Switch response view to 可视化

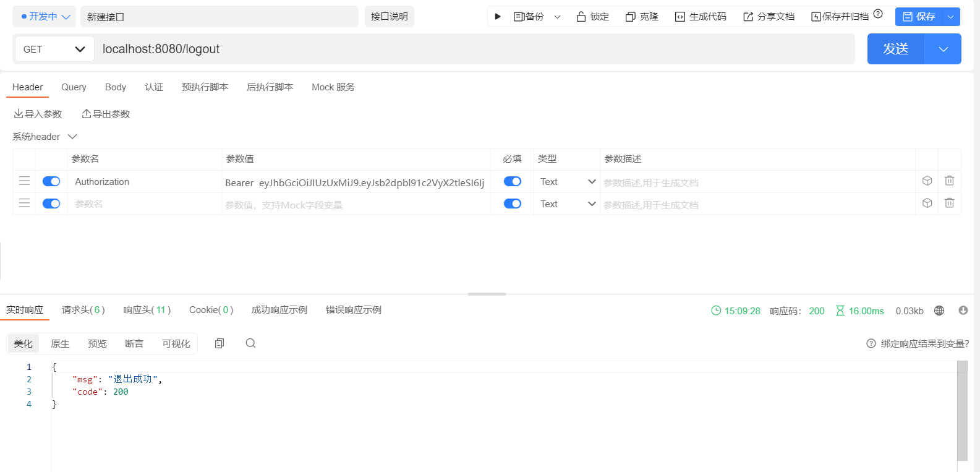[176, 343]
